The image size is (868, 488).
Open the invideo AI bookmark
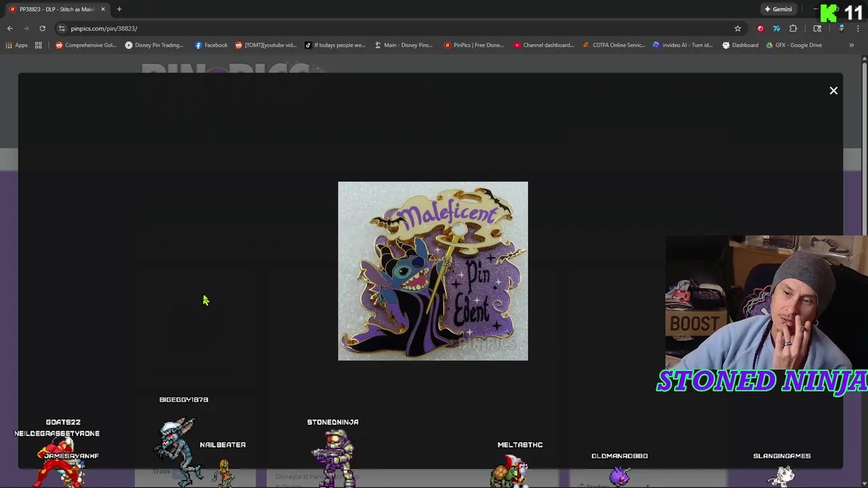point(682,45)
